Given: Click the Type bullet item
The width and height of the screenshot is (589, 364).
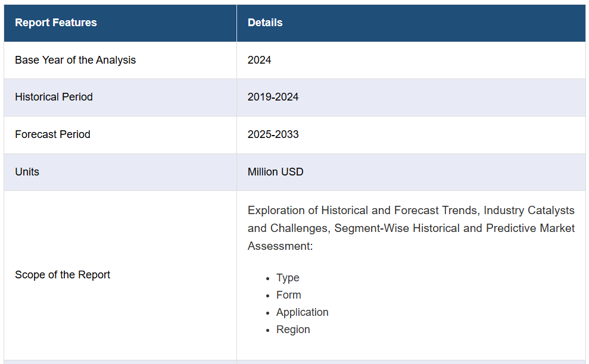Looking at the screenshot, I should coord(288,278).
